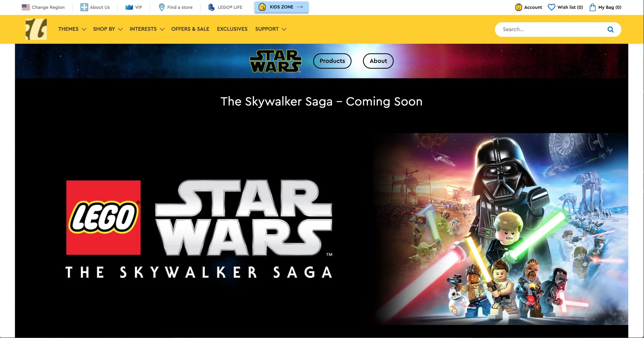Click the large Star Wars title logo
The height and width of the screenshot is (338, 644).
point(244,217)
